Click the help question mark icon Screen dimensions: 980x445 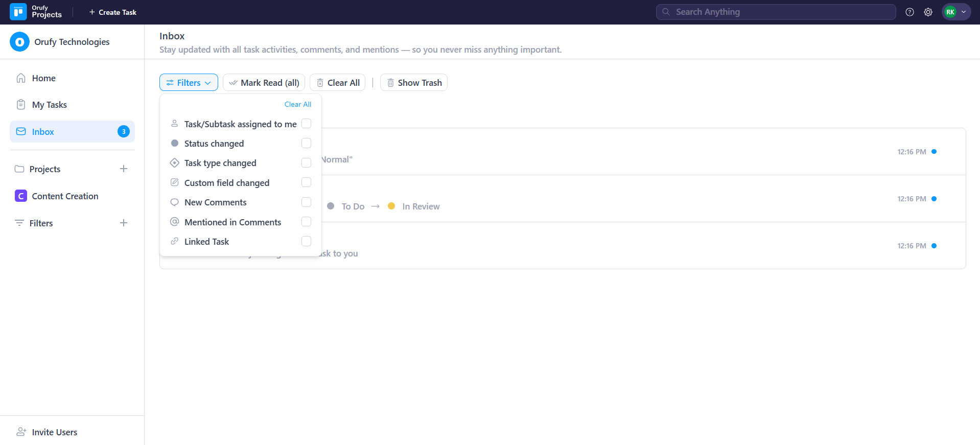pos(909,12)
